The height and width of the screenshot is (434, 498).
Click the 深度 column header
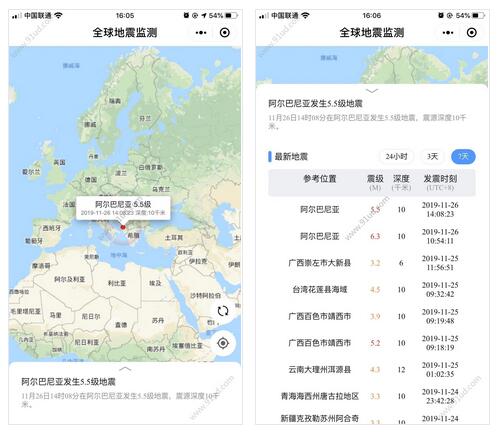tap(401, 182)
